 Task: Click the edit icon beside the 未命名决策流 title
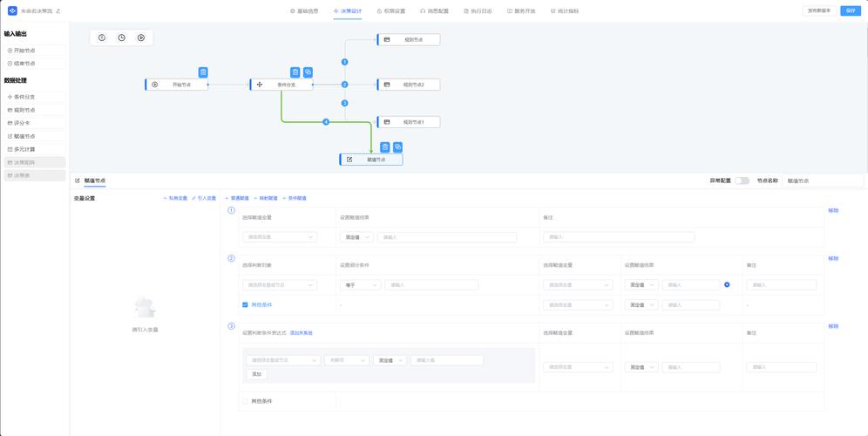tap(58, 11)
